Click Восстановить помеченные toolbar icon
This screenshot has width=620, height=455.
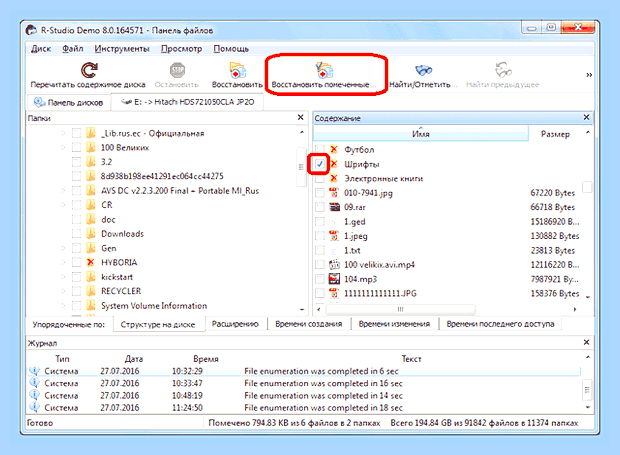tap(324, 70)
